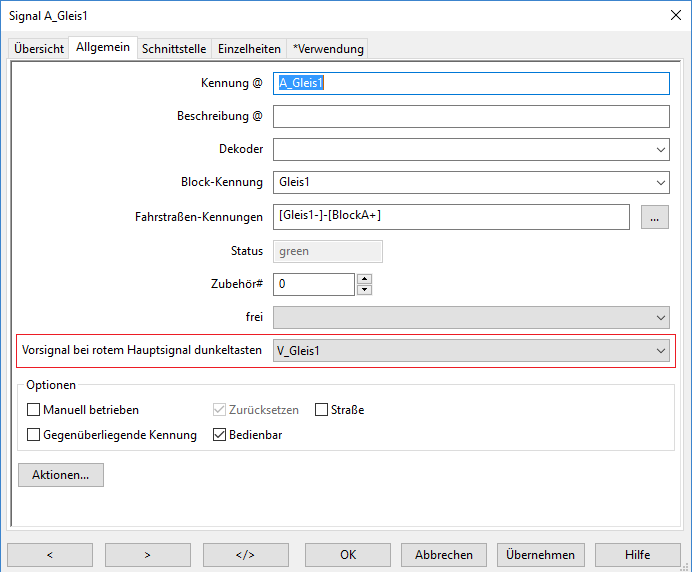The width and height of the screenshot is (692, 572).
Task: Click the next '>' navigation button
Action: tap(147, 555)
